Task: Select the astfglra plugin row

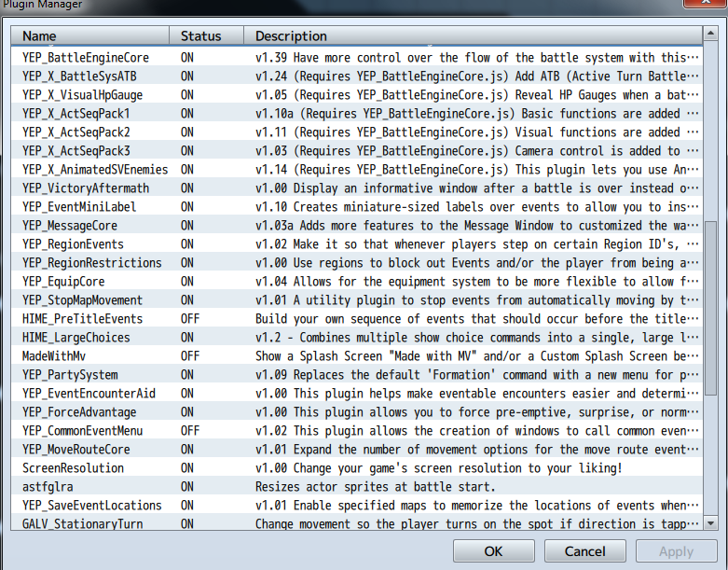Action: coord(357,487)
